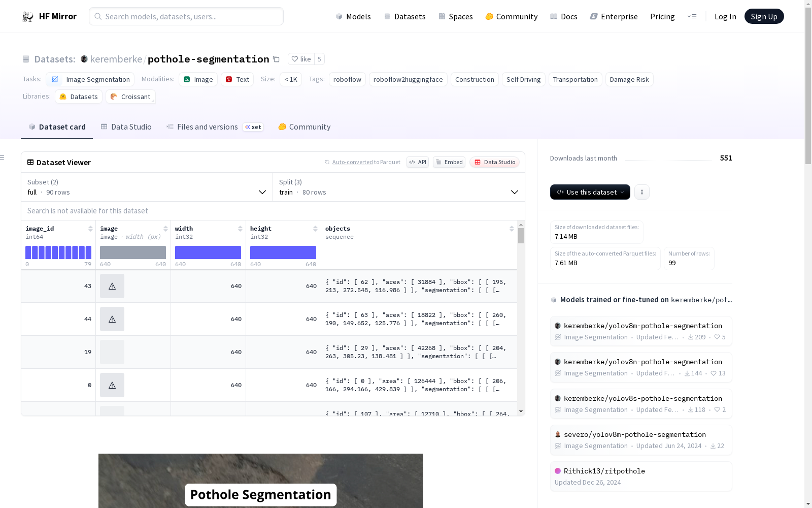This screenshot has width=812, height=508.
Task: Open Data Studio button in viewer header
Action: pos(494,162)
